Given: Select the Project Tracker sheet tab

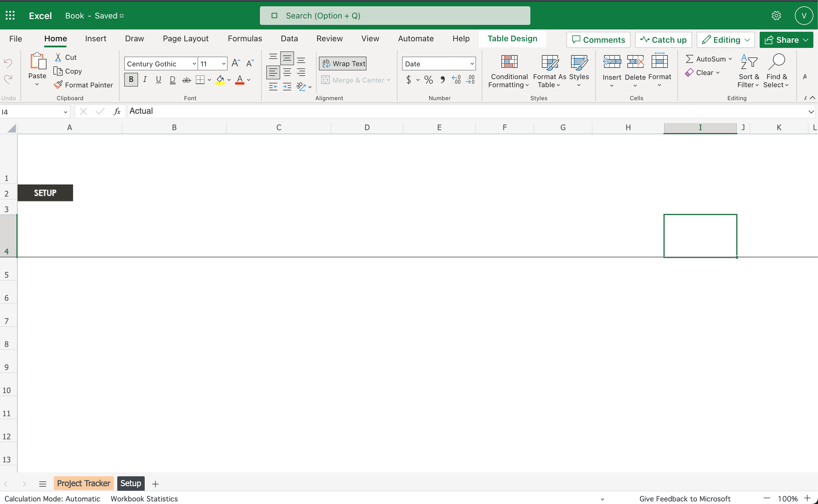Looking at the screenshot, I should coord(83,483).
